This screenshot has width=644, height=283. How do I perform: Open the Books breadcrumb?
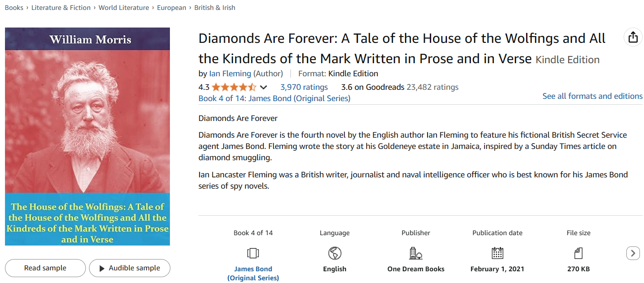pyautogui.click(x=14, y=8)
